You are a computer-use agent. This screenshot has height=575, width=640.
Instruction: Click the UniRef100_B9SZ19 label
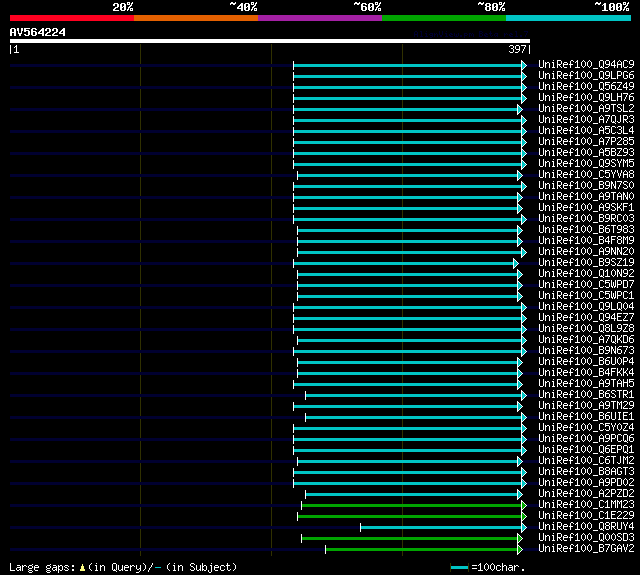[x=586, y=263]
